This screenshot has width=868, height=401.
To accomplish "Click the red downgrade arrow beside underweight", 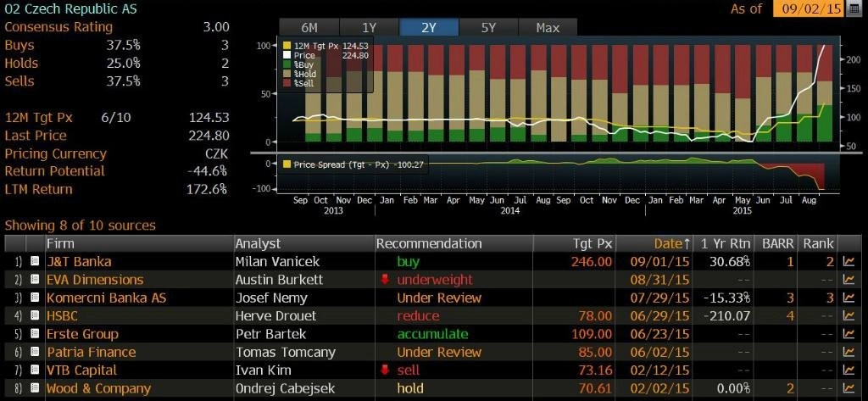I will [x=386, y=280].
